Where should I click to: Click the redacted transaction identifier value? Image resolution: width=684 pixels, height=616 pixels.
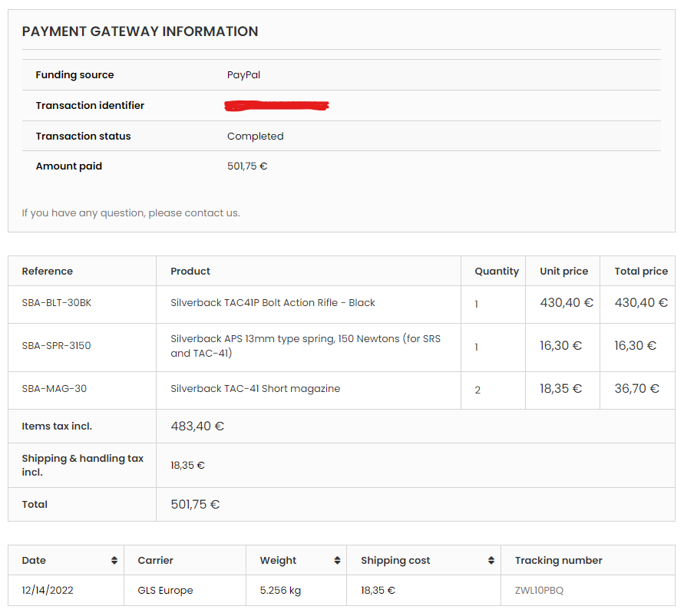[276, 106]
